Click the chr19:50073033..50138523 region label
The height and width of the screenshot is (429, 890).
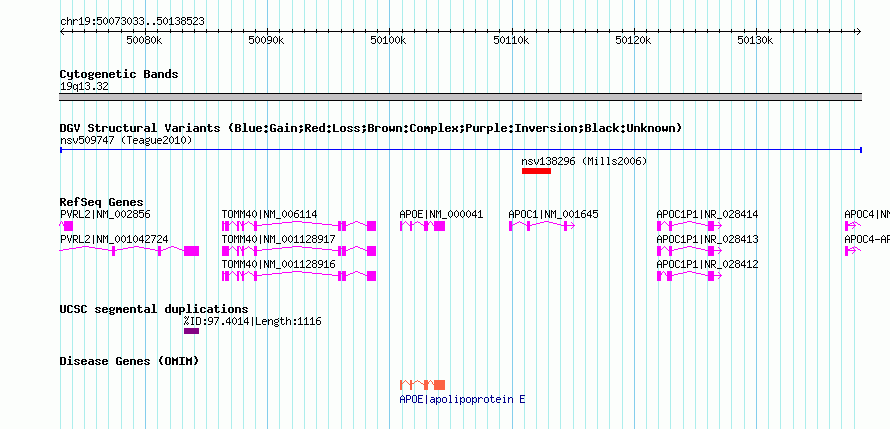(x=132, y=22)
